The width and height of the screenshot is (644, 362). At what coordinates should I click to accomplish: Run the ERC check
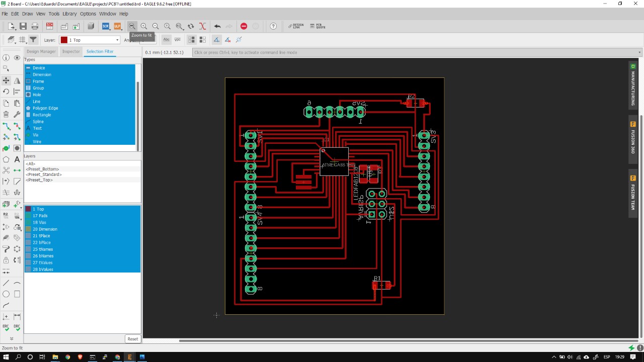pyautogui.click(x=6, y=327)
